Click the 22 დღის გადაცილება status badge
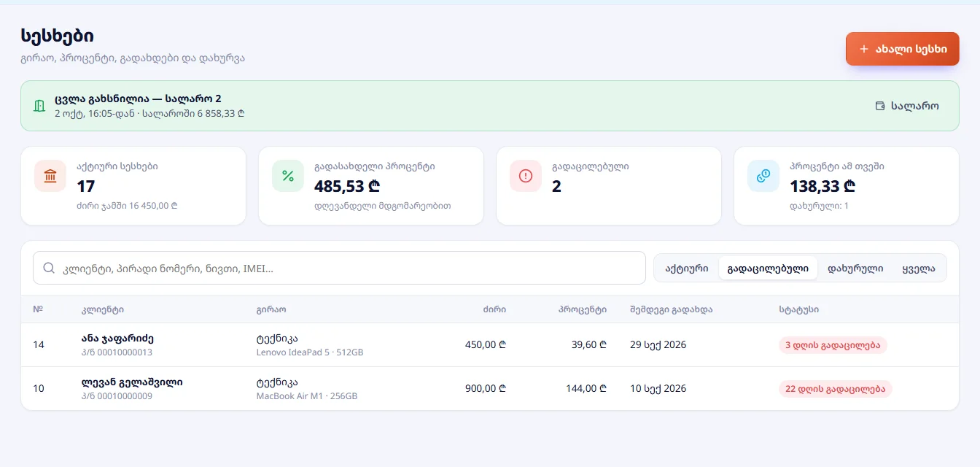This screenshot has height=467, width=980. (x=836, y=388)
